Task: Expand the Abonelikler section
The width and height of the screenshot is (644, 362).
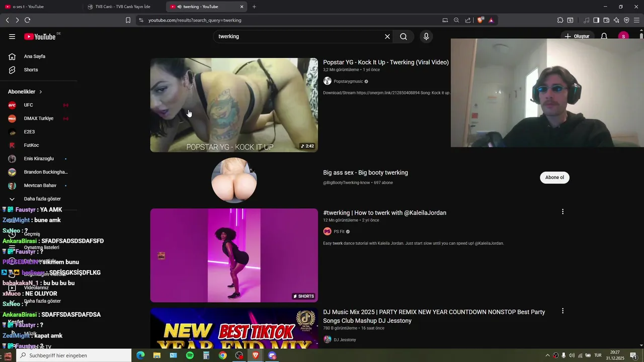Action: pyautogui.click(x=25, y=92)
